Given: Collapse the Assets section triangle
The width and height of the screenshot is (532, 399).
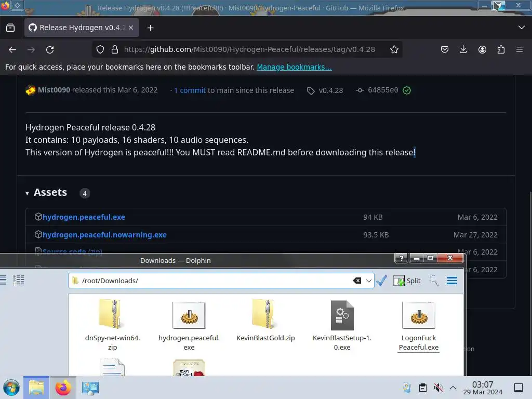Looking at the screenshot, I should tap(27, 193).
